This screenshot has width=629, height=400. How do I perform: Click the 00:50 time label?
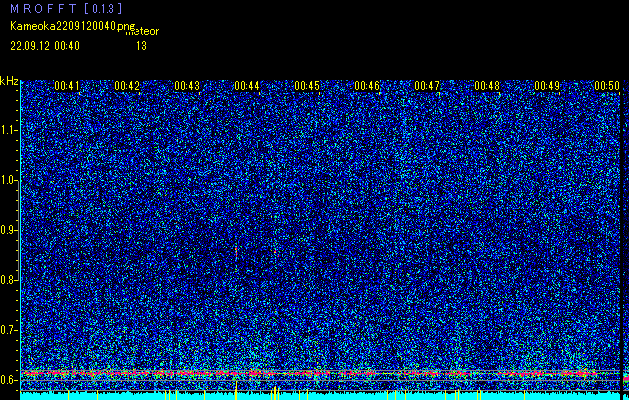[607, 86]
